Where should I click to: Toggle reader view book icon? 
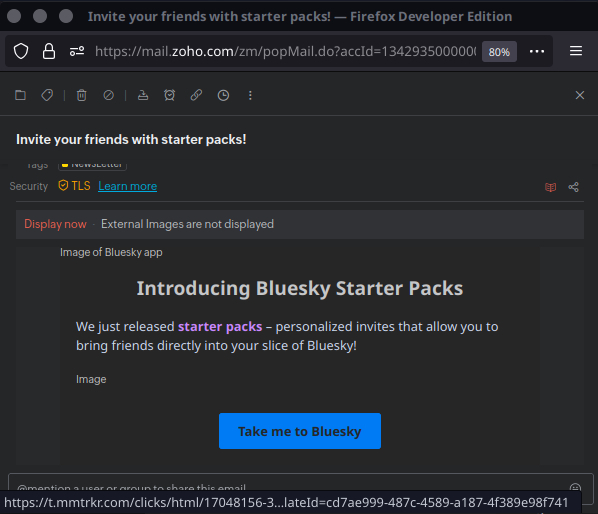pyautogui.click(x=550, y=187)
